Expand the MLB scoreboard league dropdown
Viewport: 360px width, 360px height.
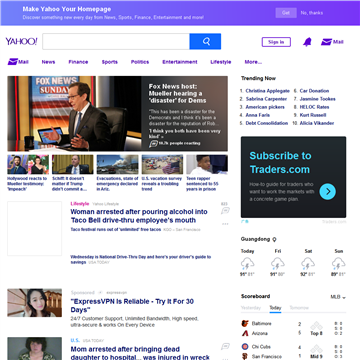click(338, 297)
